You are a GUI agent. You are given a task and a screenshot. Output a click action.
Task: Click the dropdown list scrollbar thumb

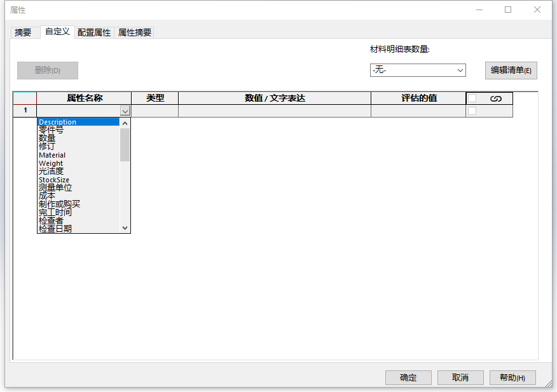click(125, 145)
